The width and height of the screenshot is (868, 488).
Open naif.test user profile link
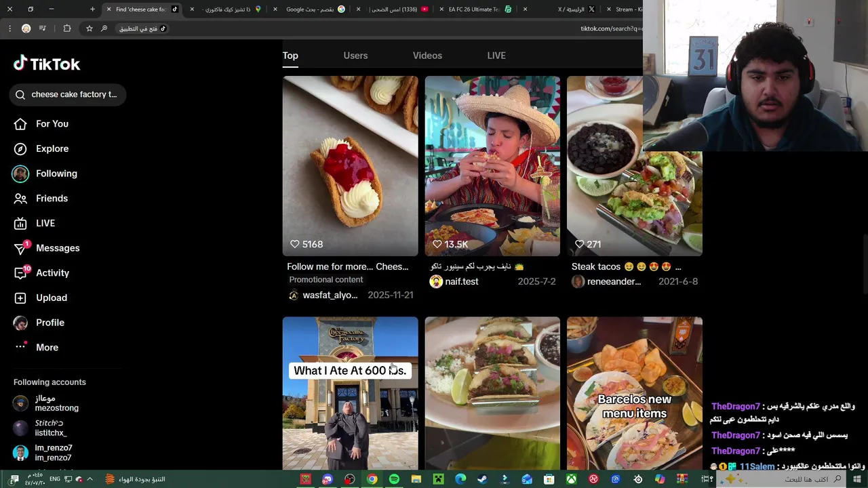tap(461, 281)
